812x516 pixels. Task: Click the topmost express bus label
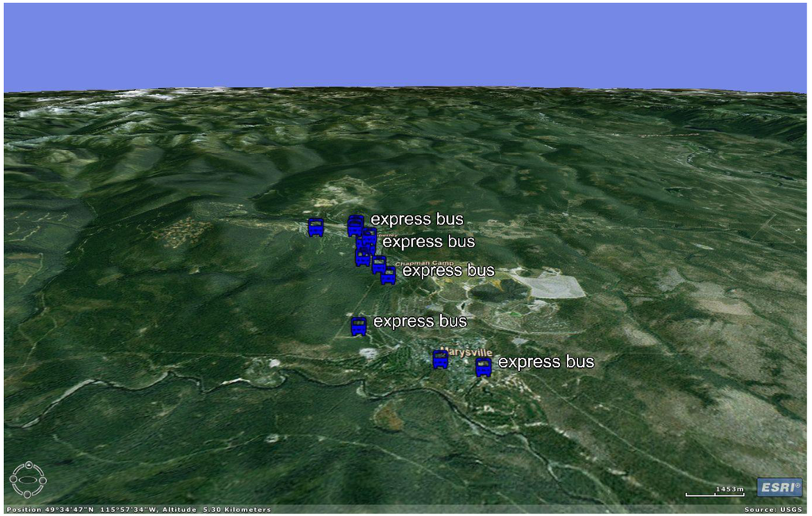click(417, 220)
